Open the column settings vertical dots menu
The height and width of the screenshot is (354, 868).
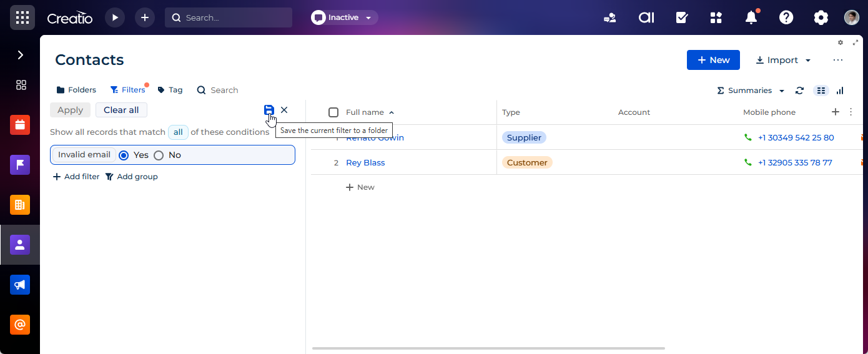point(851,112)
